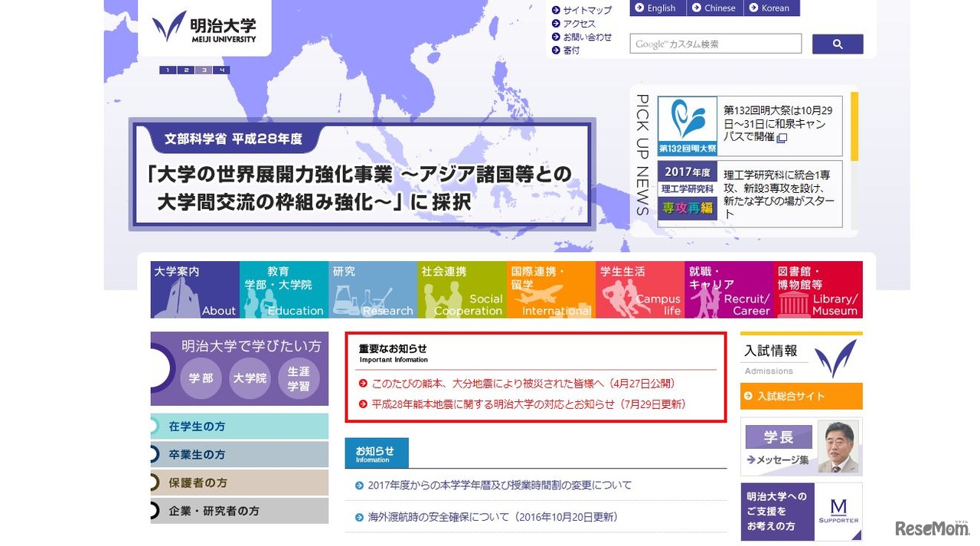Open the 大学の世界展開力強化事業 banner
This screenshot has width=980, height=546.
362,174
